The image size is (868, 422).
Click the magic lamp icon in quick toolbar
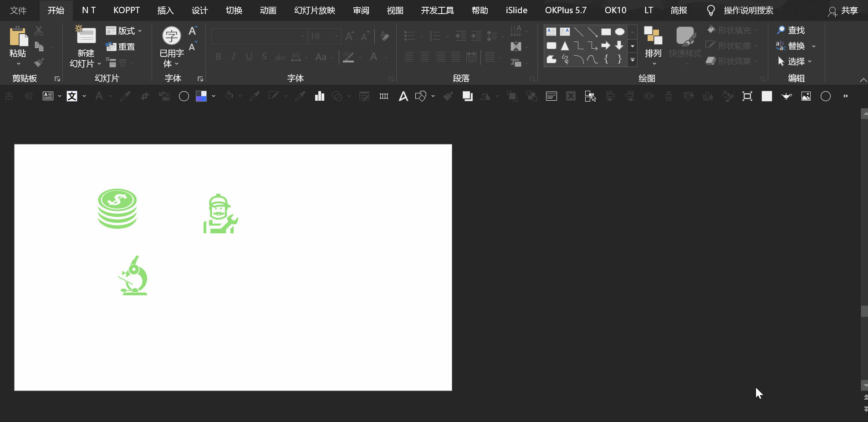pyautogui.click(x=786, y=96)
